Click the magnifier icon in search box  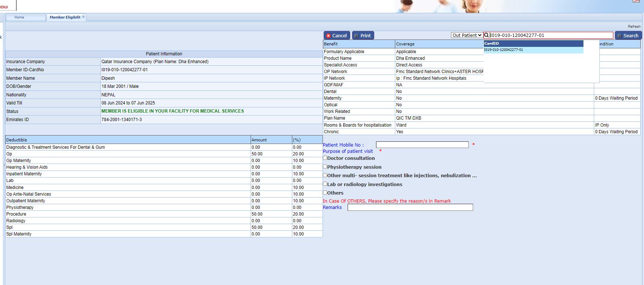486,35
